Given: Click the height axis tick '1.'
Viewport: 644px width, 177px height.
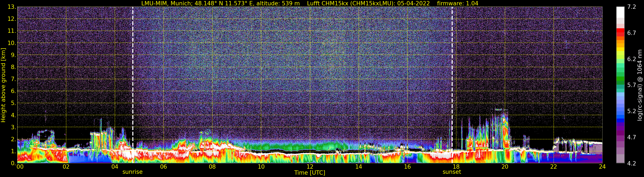Looking at the screenshot, I should 13,151.
